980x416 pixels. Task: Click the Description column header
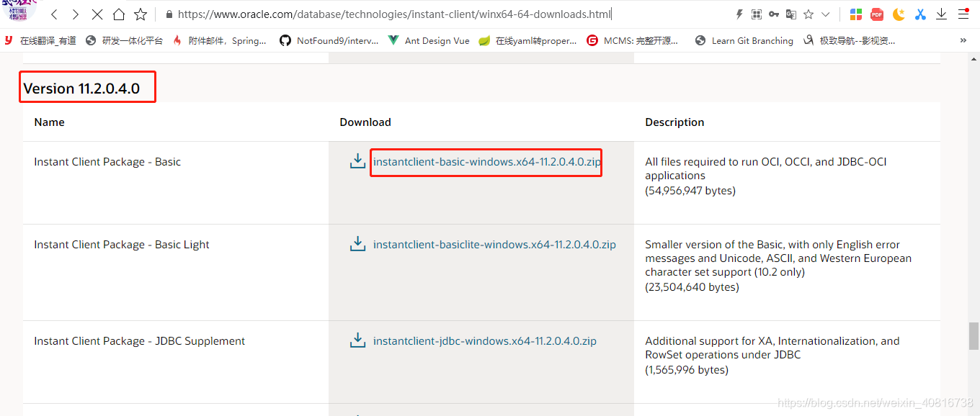pos(674,122)
